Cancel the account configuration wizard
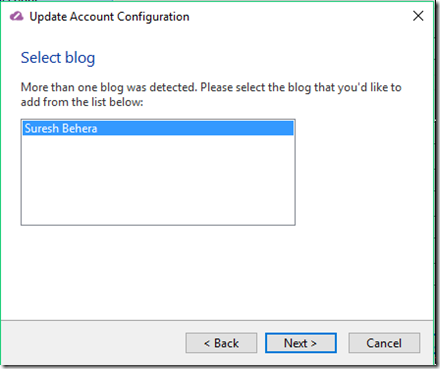The height and width of the screenshot is (369, 440). (x=384, y=343)
